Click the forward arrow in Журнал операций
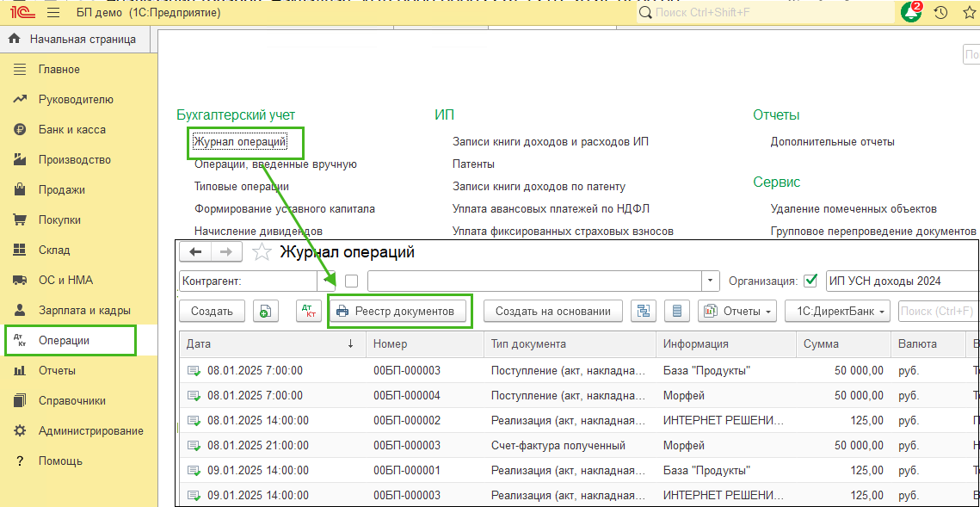 click(226, 252)
